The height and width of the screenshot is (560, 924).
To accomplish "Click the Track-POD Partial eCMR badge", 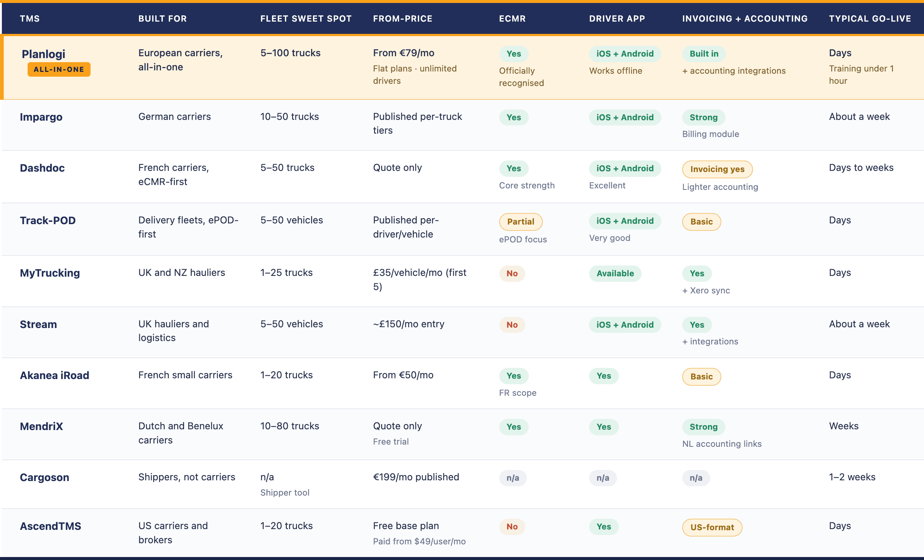I will coord(520,222).
